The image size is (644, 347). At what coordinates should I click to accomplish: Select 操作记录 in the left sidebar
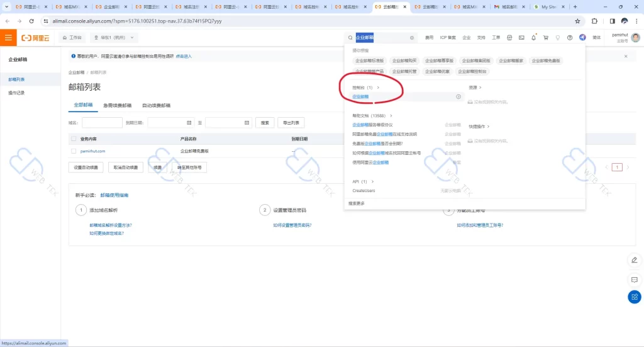[17, 93]
